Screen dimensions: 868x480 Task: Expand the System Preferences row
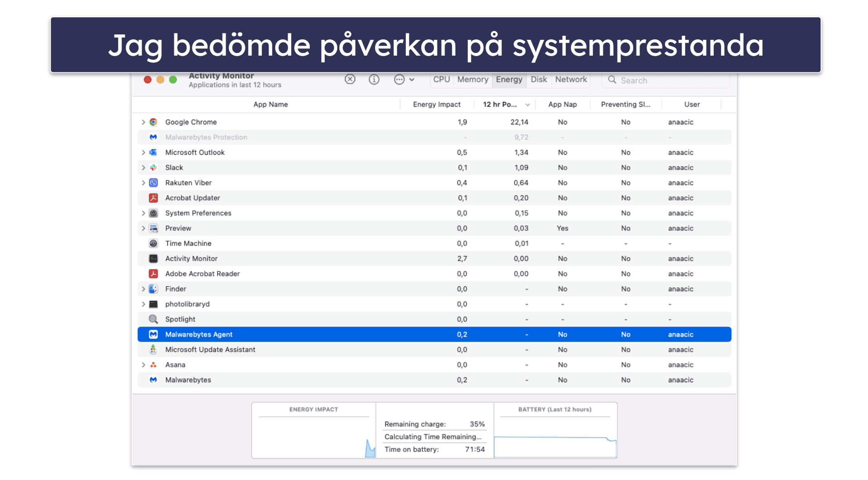tap(143, 213)
